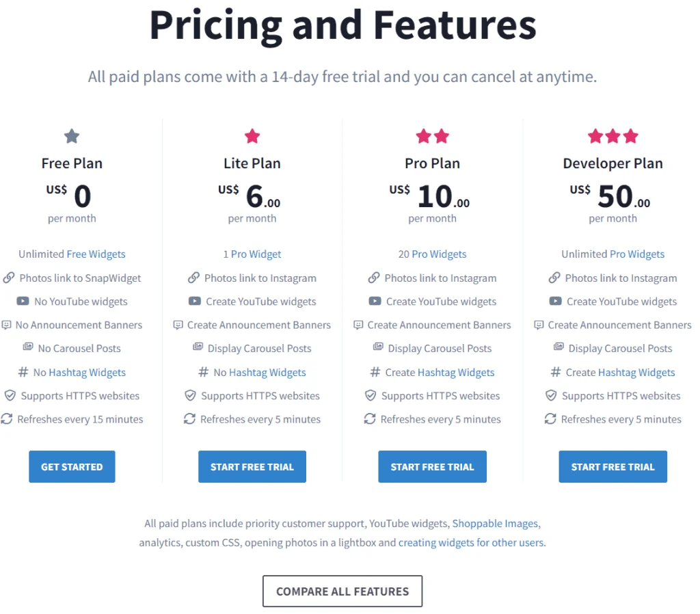Click the link icon beside Photos link to SnapWidget
700x614 pixels.
click(x=9, y=278)
